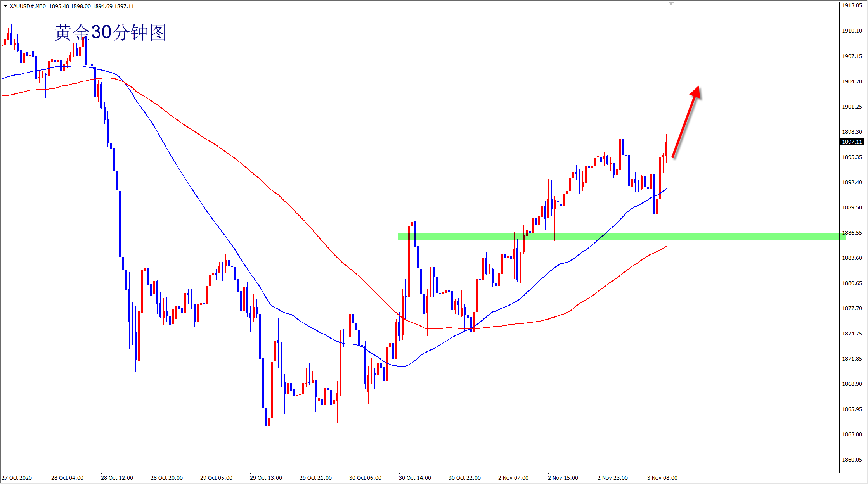Click the 1874.75 price scale label
This screenshot has width=868, height=484.
[852, 334]
